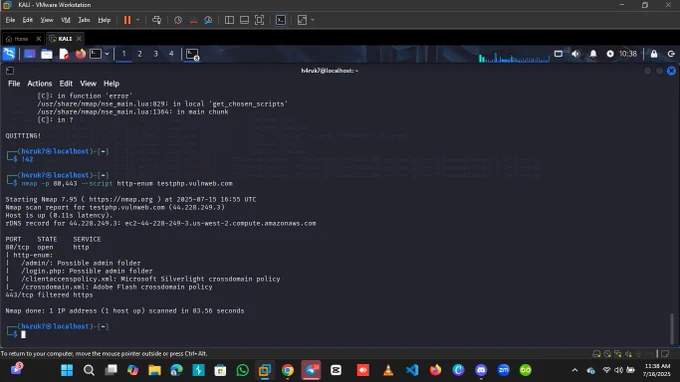Viewport: 680px width, 382px height.
Task: Launch terminal emulator from Kali panel
Action: coord(95,54)
